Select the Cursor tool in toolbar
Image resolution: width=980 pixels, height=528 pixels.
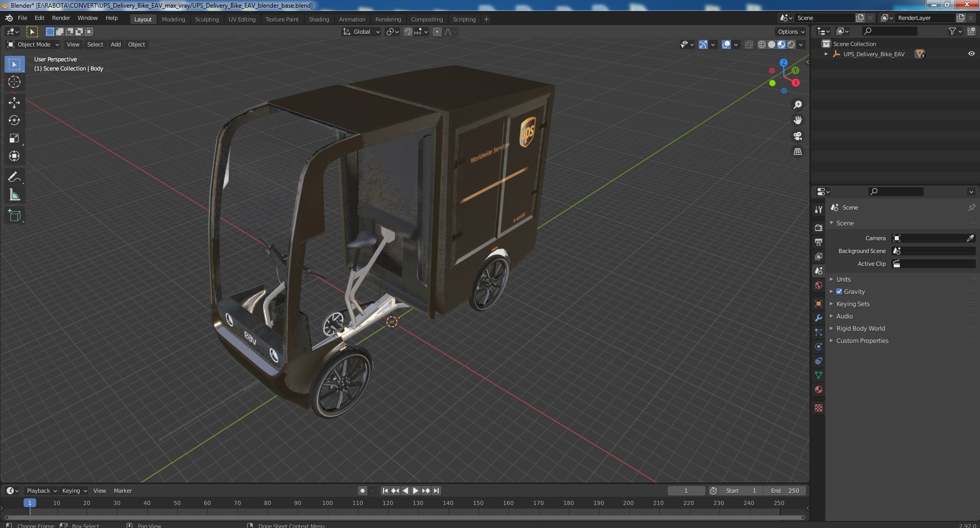click(14, 82)
